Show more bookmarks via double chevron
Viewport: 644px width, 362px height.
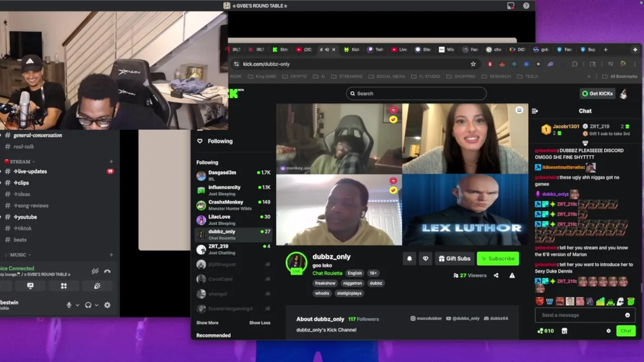click(x=589, y=76)
